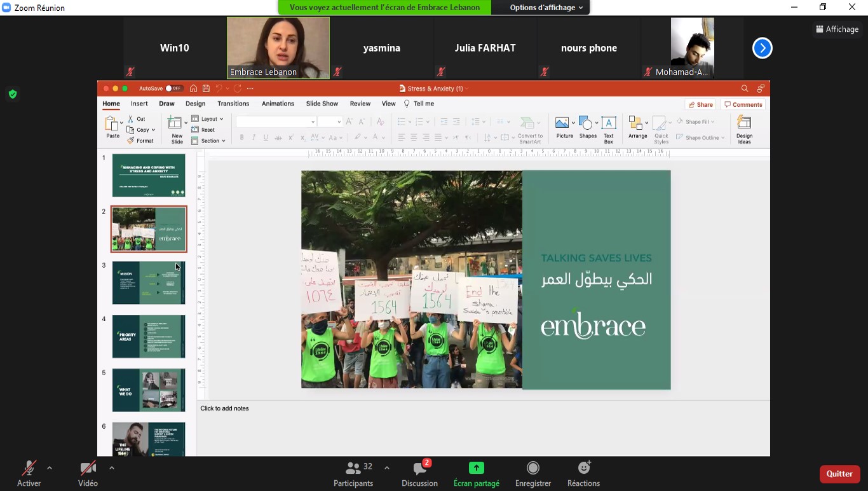Open Arrange options
The width and height of the screenshot is (868, 491).
[637, 127]
